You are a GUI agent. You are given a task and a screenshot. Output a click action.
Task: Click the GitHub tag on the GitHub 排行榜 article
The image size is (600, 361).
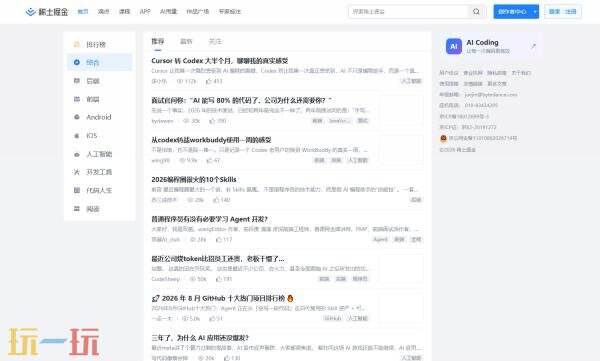coord(333,319)
